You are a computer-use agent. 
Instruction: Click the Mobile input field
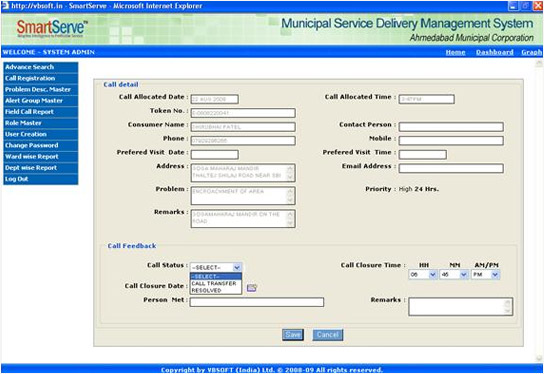(451, 141)
